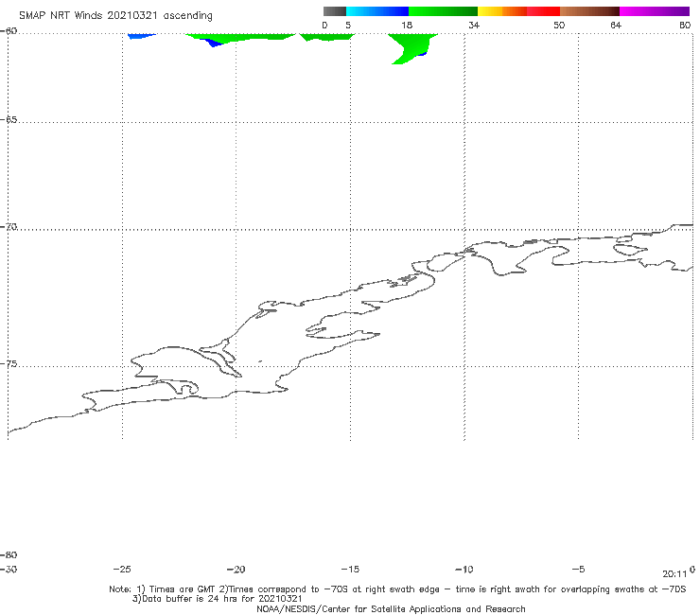Screen dimensions: 700x615
Task: Click the longitude label '-15'
Action: pos(350,570)
